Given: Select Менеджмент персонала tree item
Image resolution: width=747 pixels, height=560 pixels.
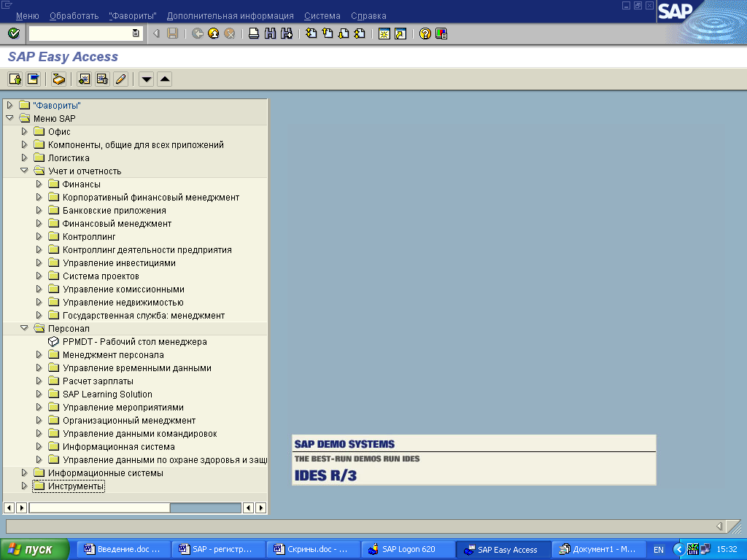Looking at the screenshot, I should coord(113,355).
